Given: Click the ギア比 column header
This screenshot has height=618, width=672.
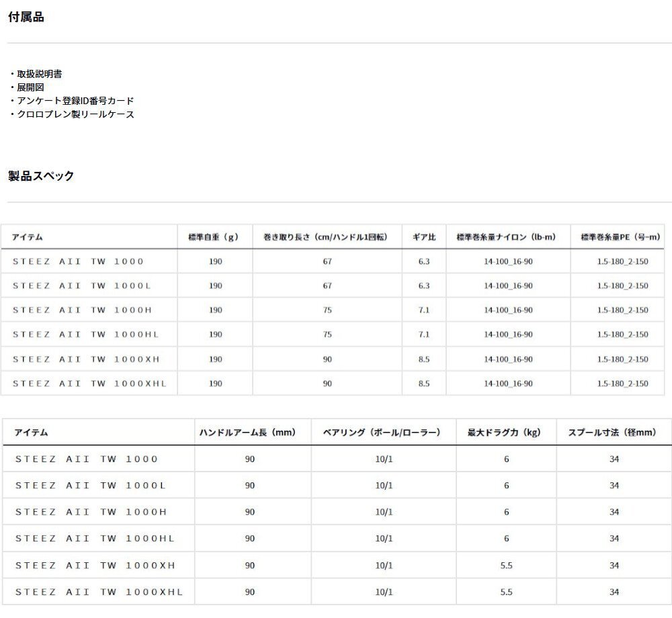Looking at the screenshot, I should pyautogui.click(x=423, y=236).
